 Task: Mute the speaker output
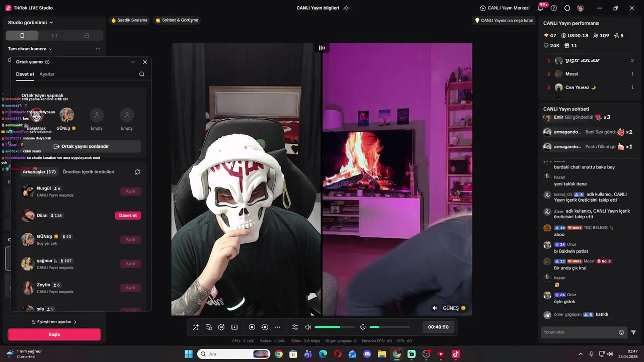[x=308, y=327]
